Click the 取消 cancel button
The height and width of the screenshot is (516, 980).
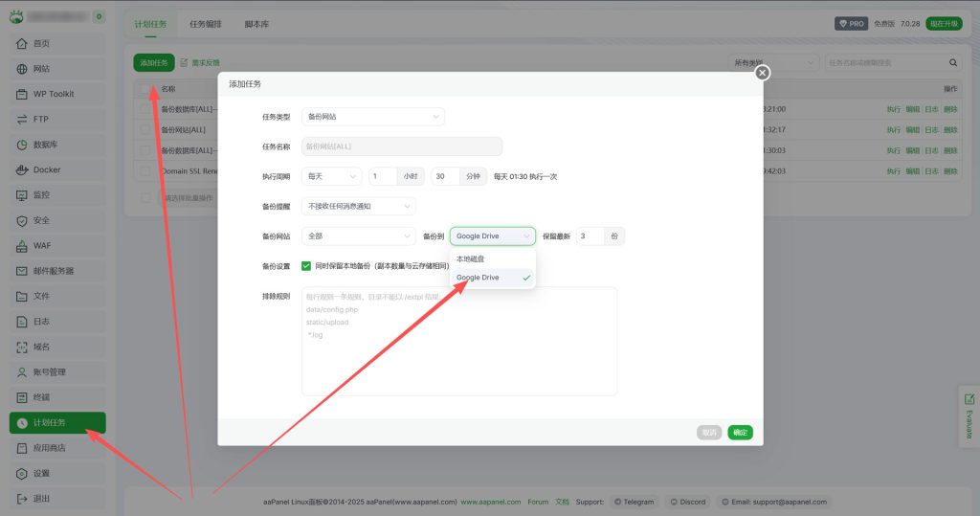coord(708,433)
